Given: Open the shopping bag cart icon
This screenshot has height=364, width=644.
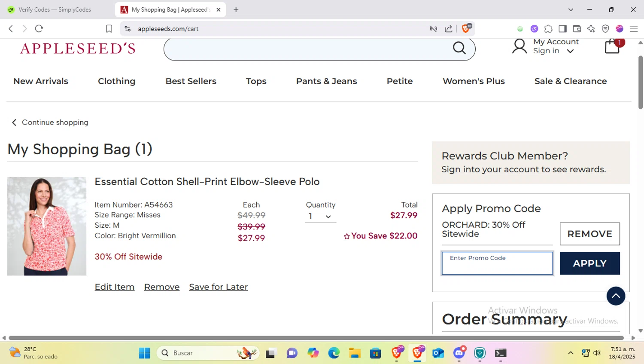Looking at the screenshot, I should tap(612, 46).
